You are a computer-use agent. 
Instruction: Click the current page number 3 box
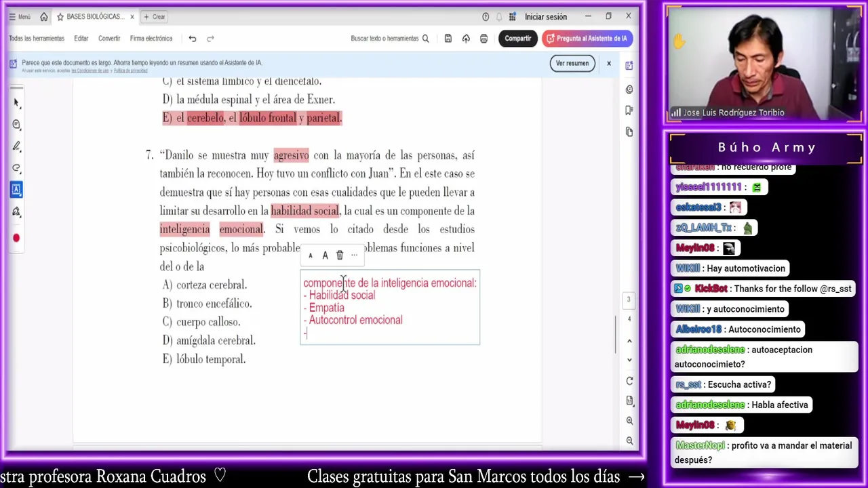click(629, 300)
